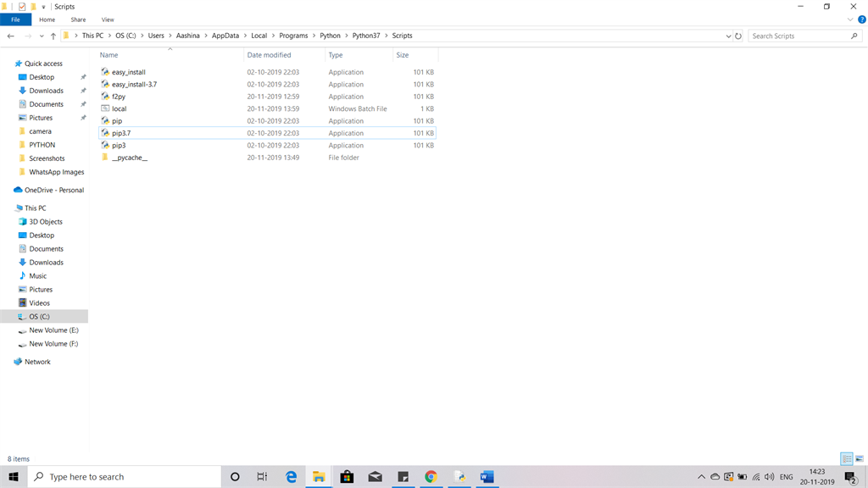Select the f2py application icon
Image resolution: width=868 pixels, height=488 pixels.
point(105,97)
